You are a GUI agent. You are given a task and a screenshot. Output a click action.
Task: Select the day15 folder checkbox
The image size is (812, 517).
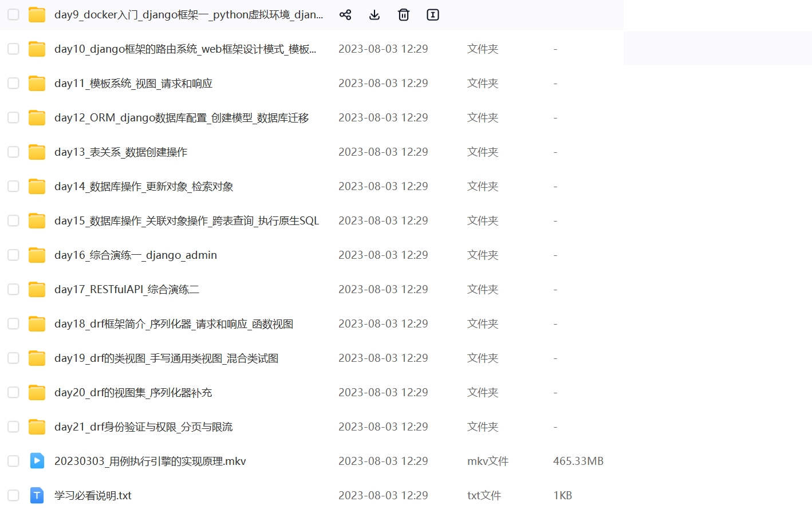tap(13, 220)
